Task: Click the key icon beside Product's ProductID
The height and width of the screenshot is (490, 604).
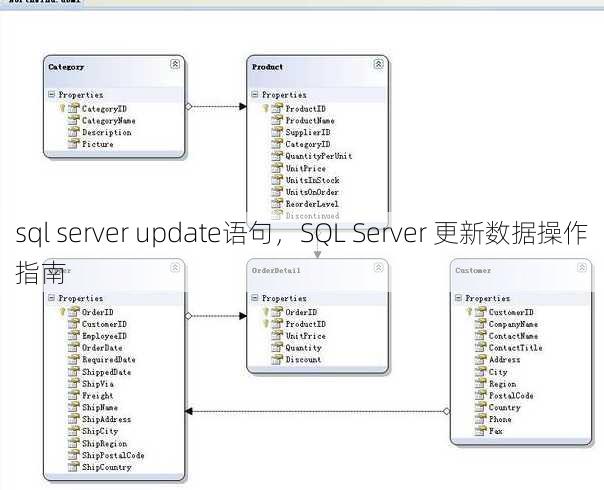Action: tap(265, 108)
